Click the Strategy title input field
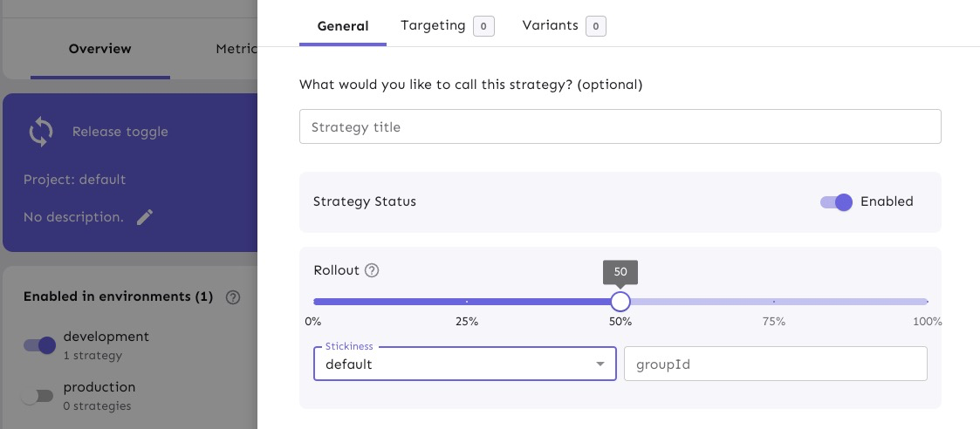This screenshot has height=429, width=980. pos(620,127)
